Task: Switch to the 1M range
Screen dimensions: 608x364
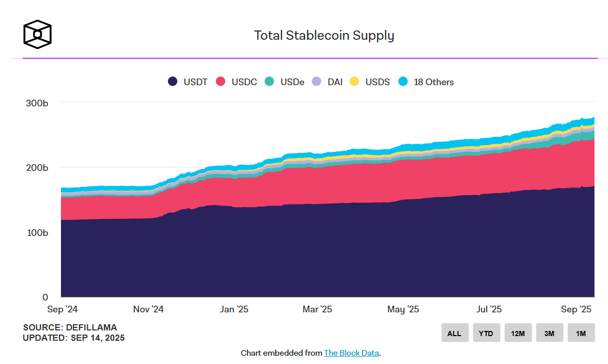Action: pyautogui.click(x=581, y=333)
